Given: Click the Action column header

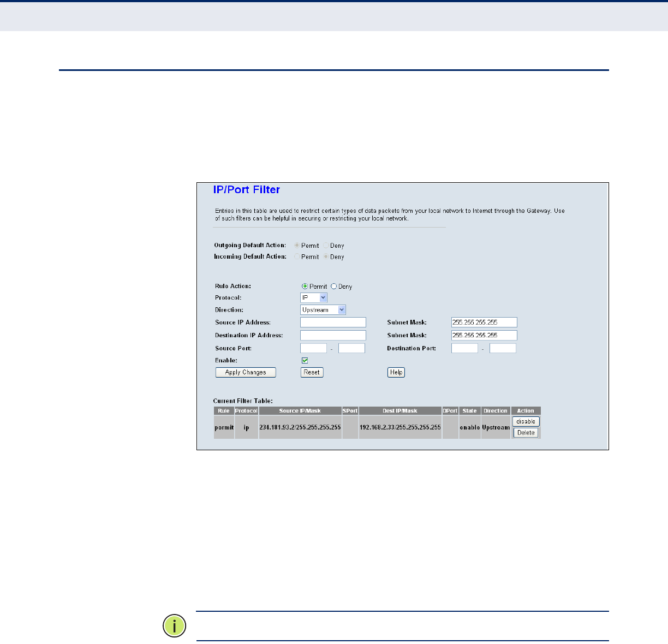Looking at the screenshot, I should pyautogui.click(x=526, y=410).
